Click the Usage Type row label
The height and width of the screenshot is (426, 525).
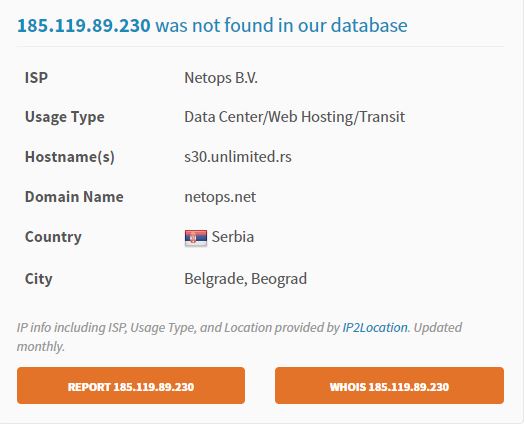point(65,117)
